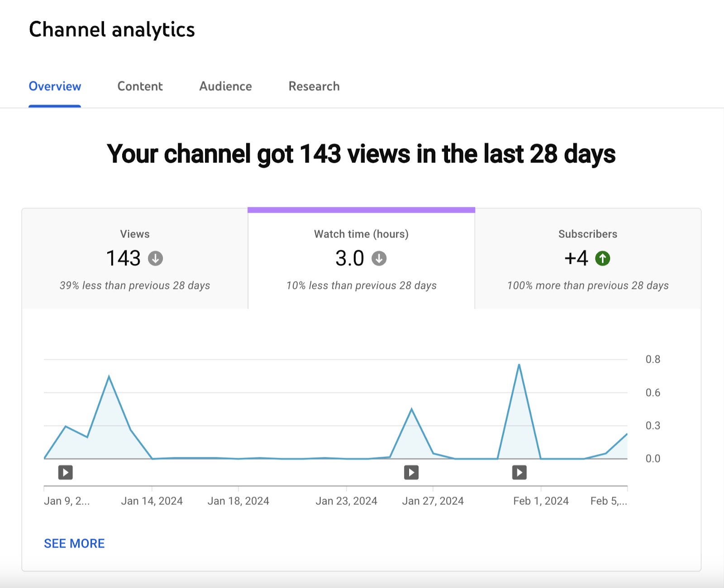Open the video marker below the Jan 27 spike
Image resolution: width=724 pixels, height=588 pixels.
click(x=411, y=472)
